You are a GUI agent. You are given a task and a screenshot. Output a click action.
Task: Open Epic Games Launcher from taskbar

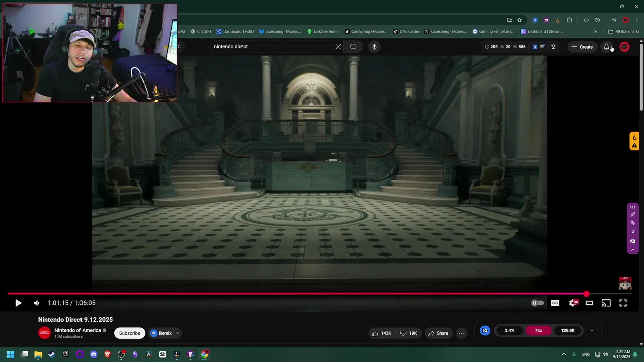(x=65, y=354)
